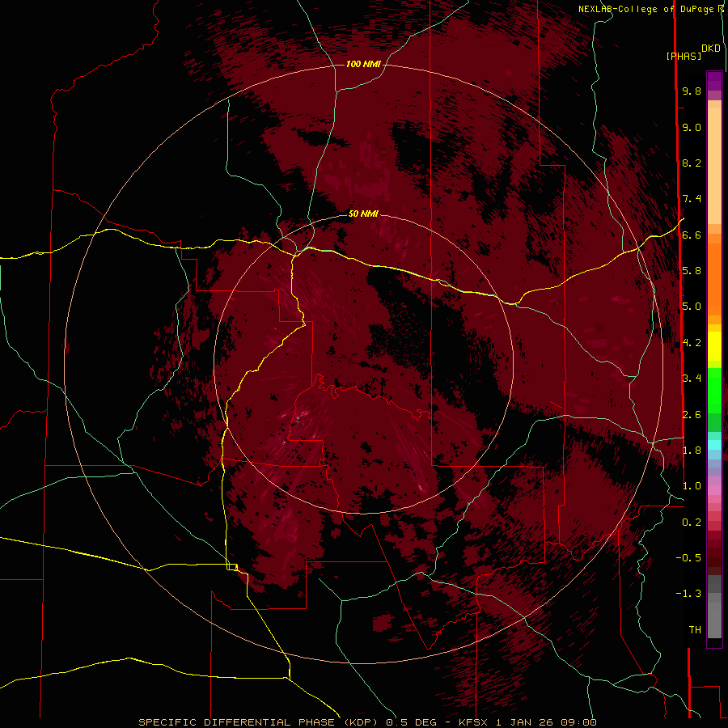Viewport: 728px width, 728px height.
Task: Click the -1.3 value on color scale
Action: tap(688, 594)
